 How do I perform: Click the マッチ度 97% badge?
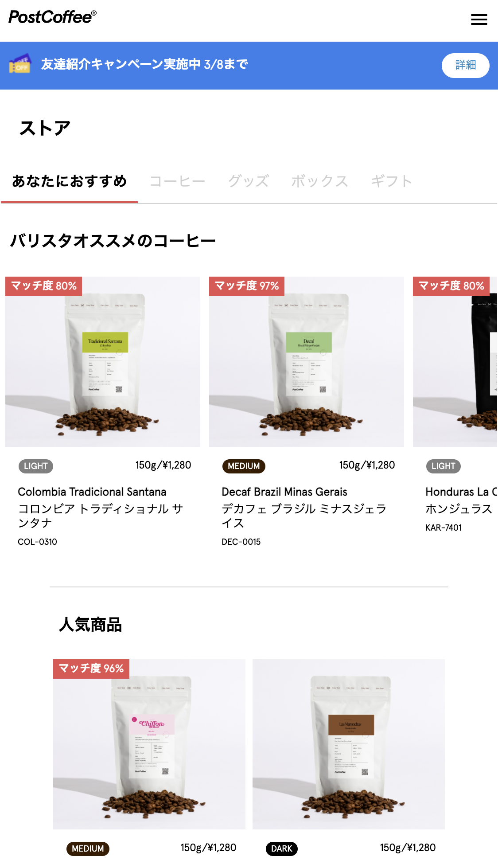(247, 286)
